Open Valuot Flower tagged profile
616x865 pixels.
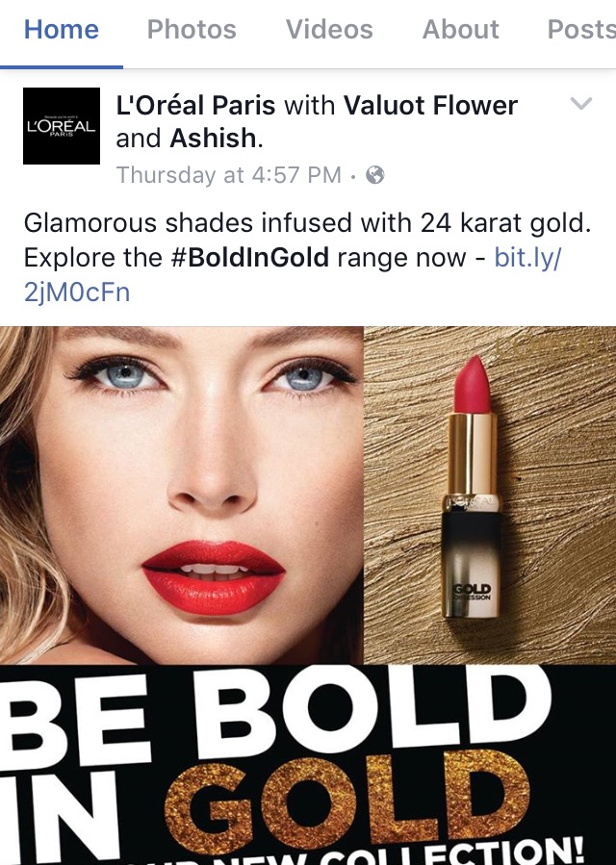pos(430,105)
